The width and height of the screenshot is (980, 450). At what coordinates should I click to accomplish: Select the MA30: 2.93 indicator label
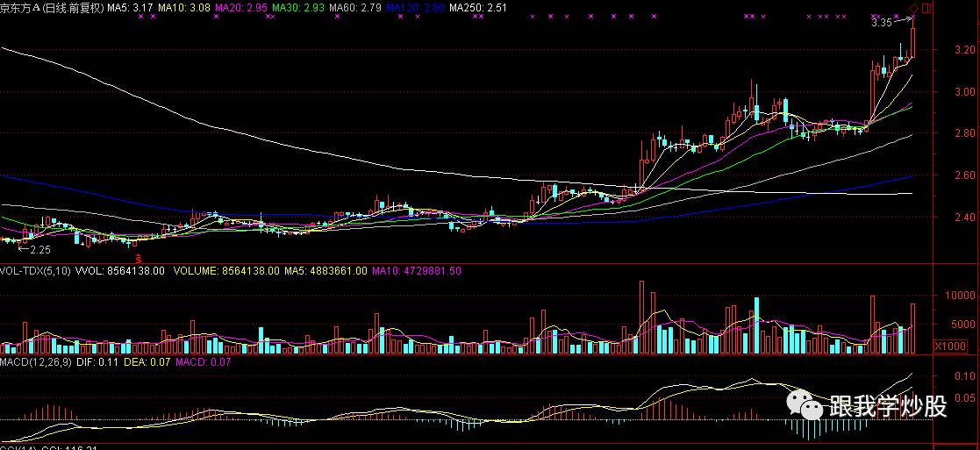click(297, 8)
